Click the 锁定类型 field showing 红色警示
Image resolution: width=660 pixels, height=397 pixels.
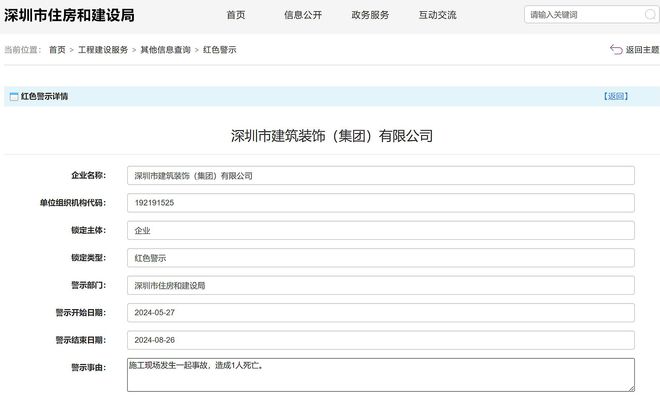(x=381, y=258)
